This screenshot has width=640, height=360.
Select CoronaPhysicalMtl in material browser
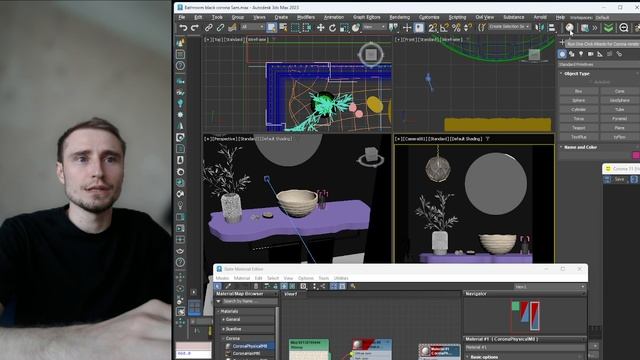click(x=250, y=346)
